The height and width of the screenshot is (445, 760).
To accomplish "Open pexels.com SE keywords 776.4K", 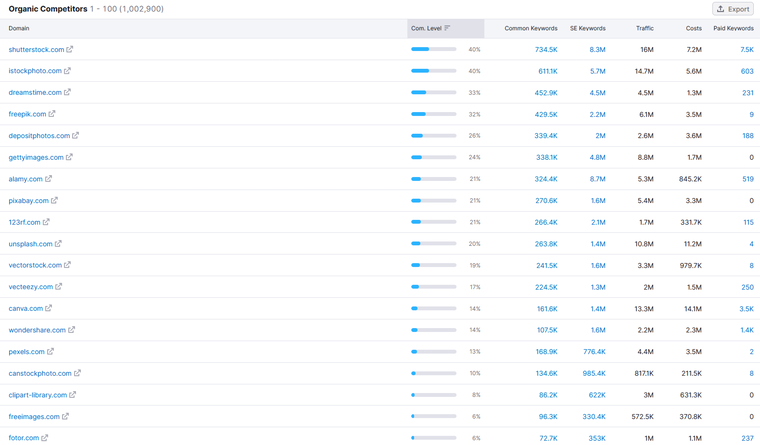I will click(594, 351).
